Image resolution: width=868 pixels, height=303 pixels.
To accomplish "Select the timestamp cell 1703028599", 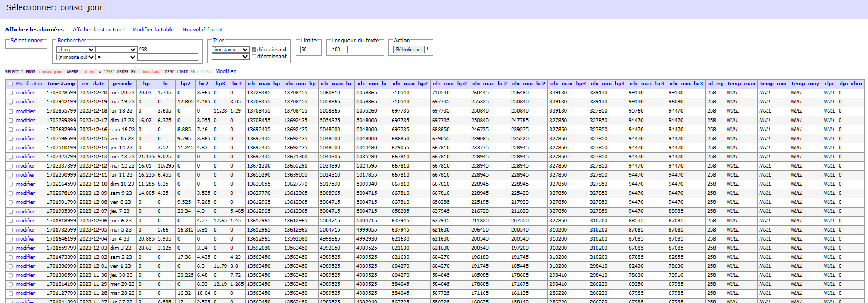I will tap(61, 93).
